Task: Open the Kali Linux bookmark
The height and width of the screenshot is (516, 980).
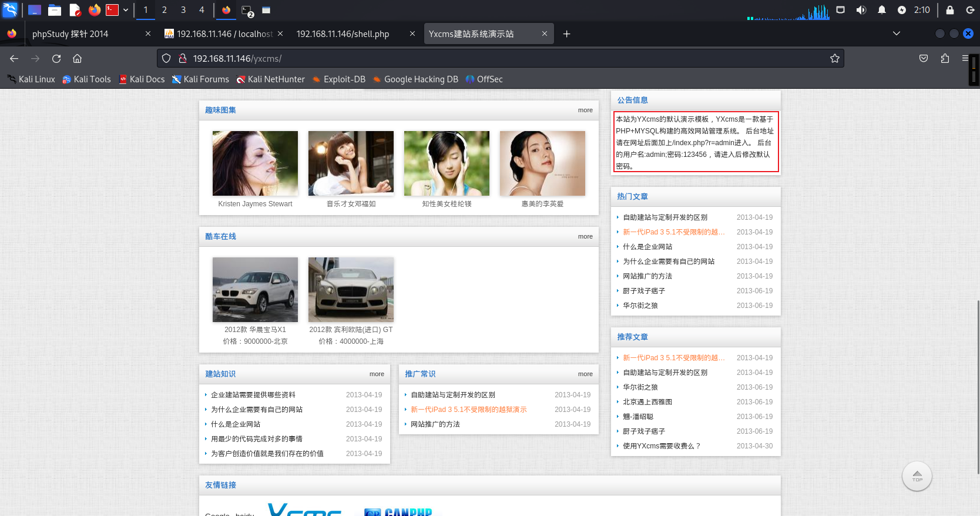Action: click(31, 79)
